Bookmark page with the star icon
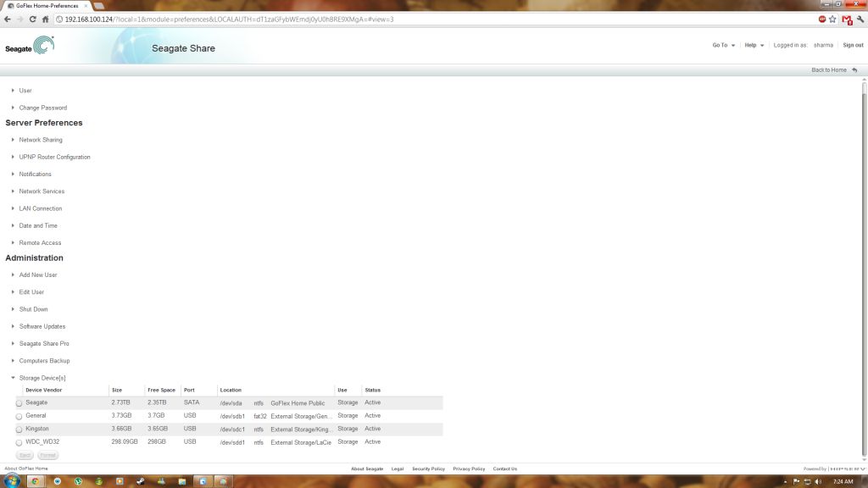The image size is (868, 488). pyautogui.click(x=832, y=19)
